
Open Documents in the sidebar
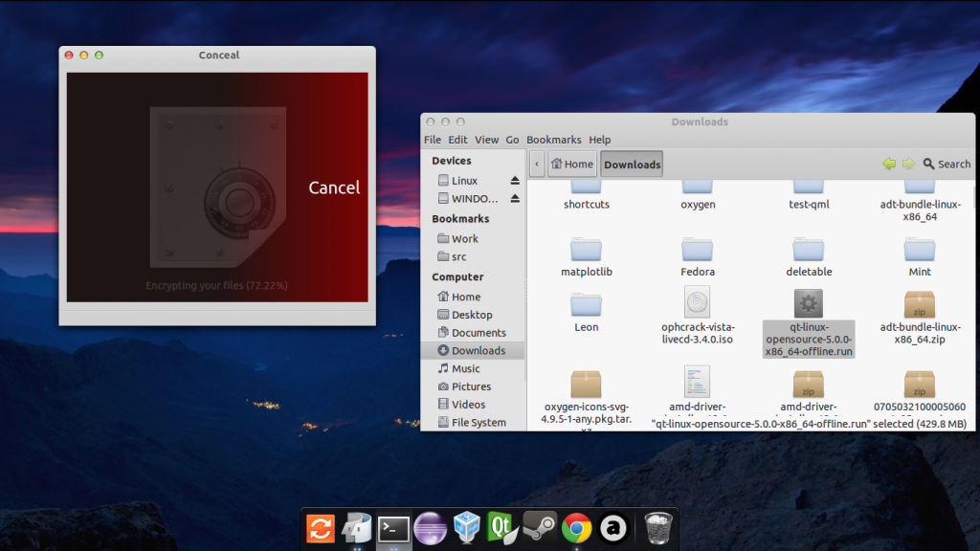tap(479, 333)
